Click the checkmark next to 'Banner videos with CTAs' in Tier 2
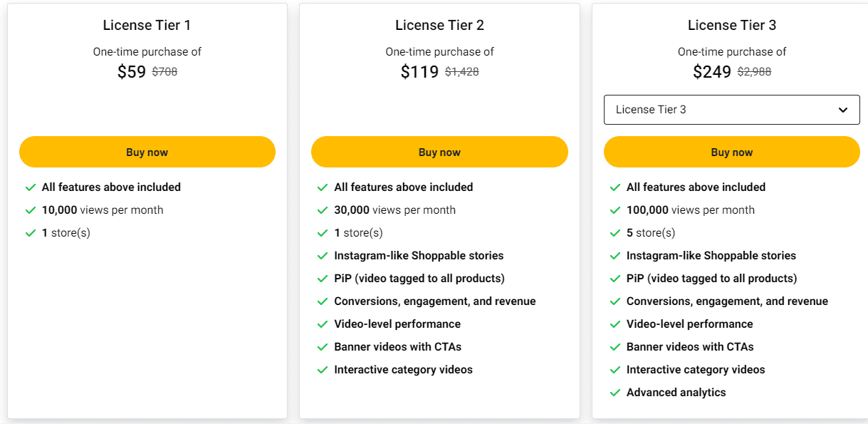Image resolution: width=868 pixels, height=424 pixels. tap(323, 346)
